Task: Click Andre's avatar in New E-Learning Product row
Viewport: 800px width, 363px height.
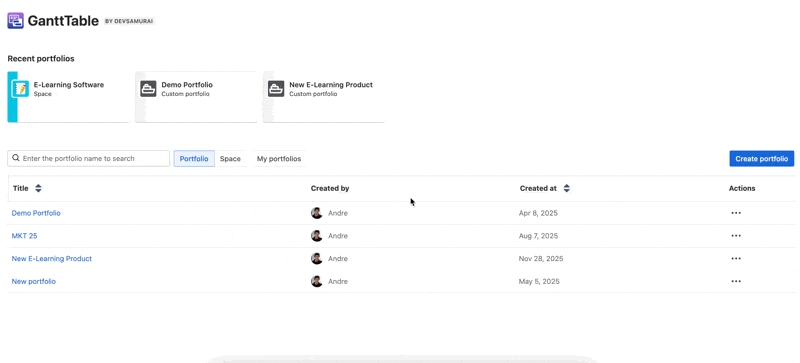Action: [317, 258]
